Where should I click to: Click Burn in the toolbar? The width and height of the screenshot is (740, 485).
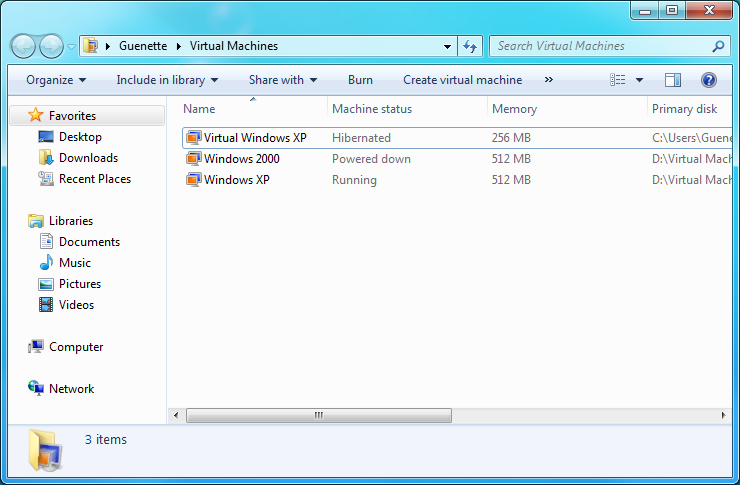pos(361,80)
